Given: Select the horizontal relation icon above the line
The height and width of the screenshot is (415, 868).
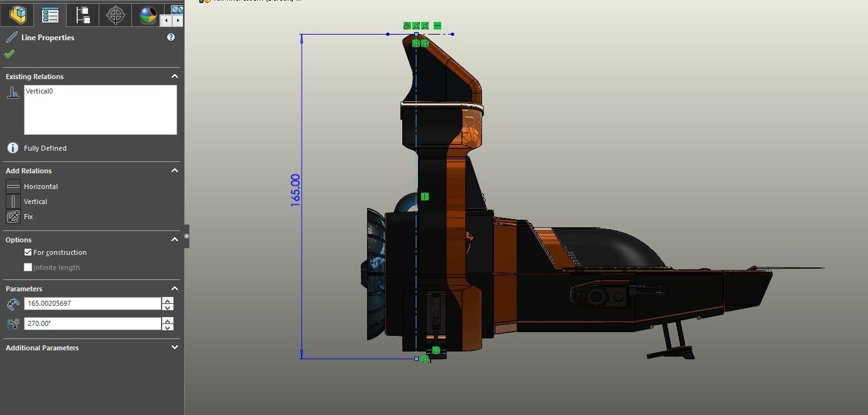Looking at the screenshot, I should 437,26.
